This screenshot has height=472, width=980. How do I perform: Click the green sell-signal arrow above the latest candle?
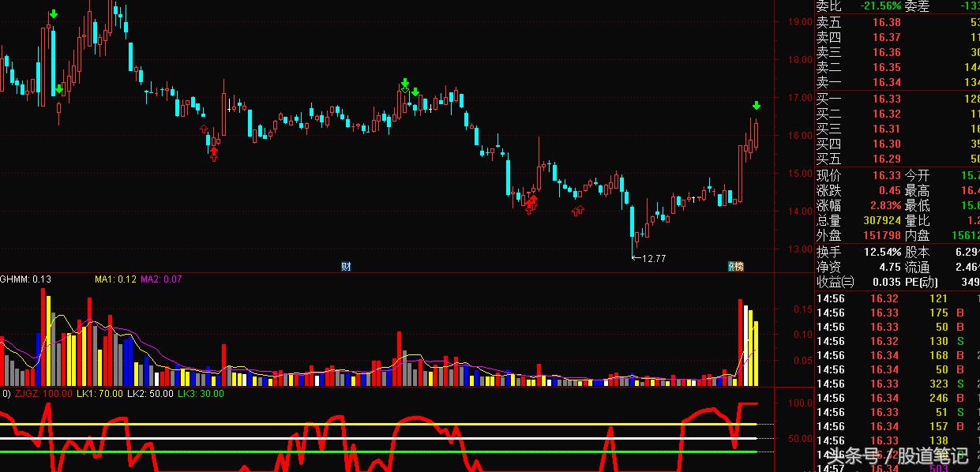click(x=756, y=106)
